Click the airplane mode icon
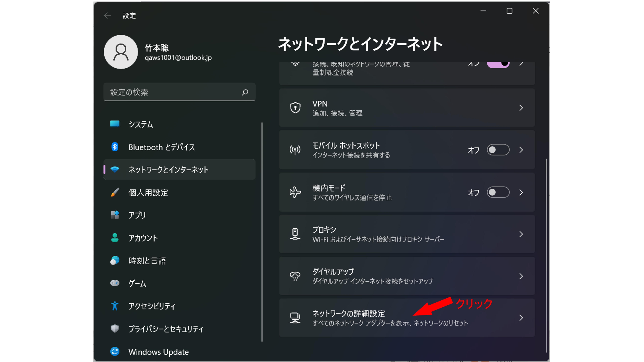 pos(295,192)
